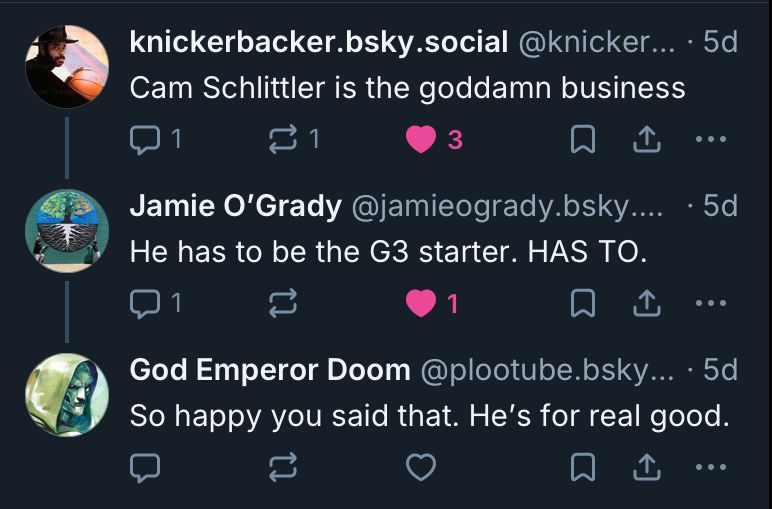
Task: Open Jamie O'Grady's profile name link
Action: [x=235, y=206]
